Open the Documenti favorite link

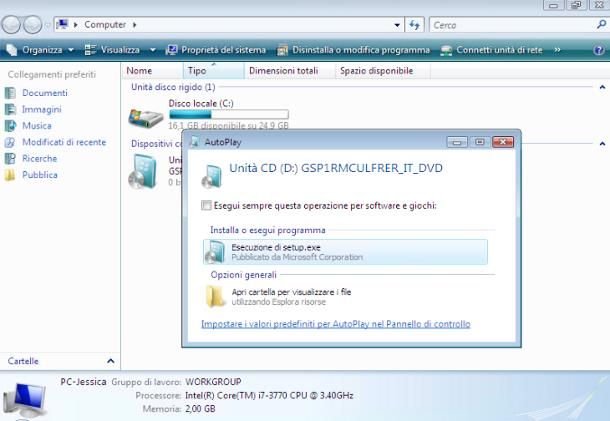click(45, 93)
